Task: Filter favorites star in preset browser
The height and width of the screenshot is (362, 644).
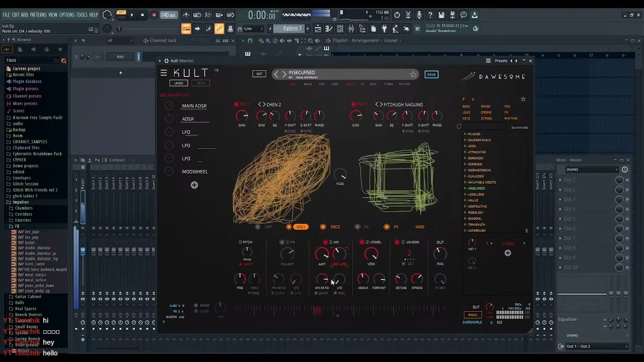Action: [x=523, y=99]
